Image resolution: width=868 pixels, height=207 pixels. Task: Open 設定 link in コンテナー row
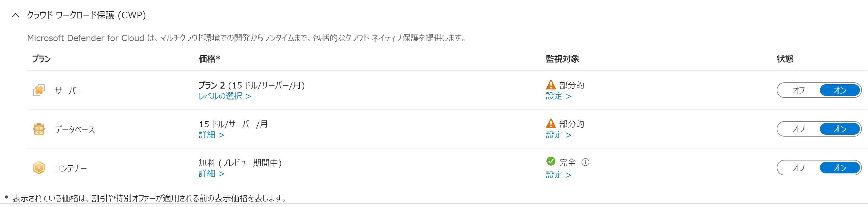pos(558,175)
